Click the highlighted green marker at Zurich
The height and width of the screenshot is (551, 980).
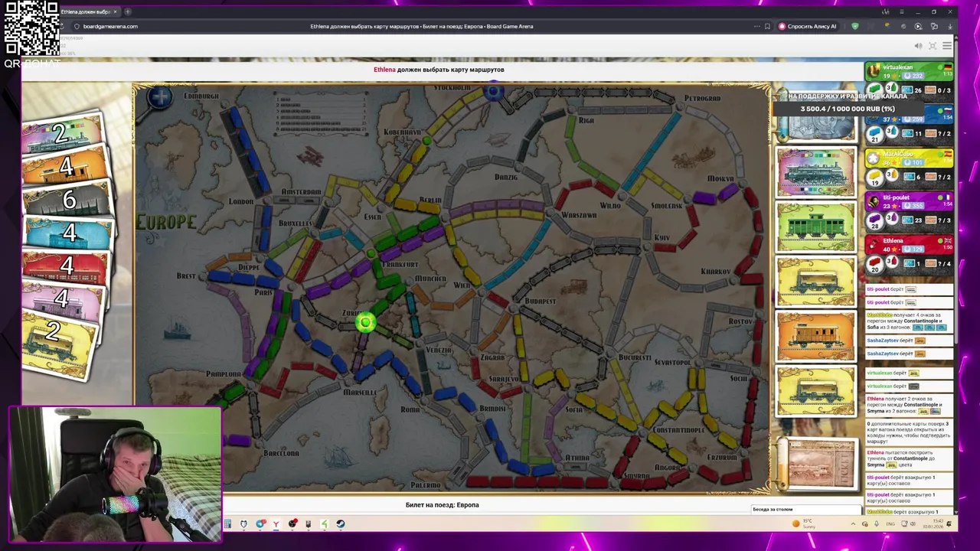pyautogui.click(x=365, y=323)
